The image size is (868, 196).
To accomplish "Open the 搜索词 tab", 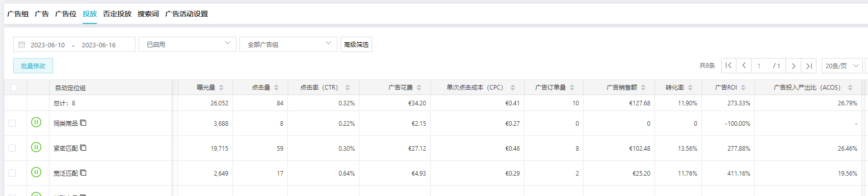I will pyautogui.click(x=148, y=14).
